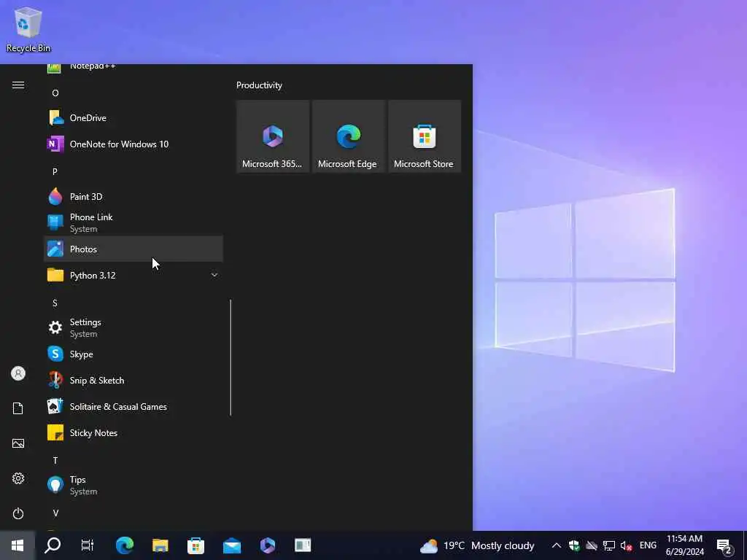The width and height of the screenshot is (747, 560).
Task: Open taskbar Search
Action: pyautogui.click(x=53, y=545)
